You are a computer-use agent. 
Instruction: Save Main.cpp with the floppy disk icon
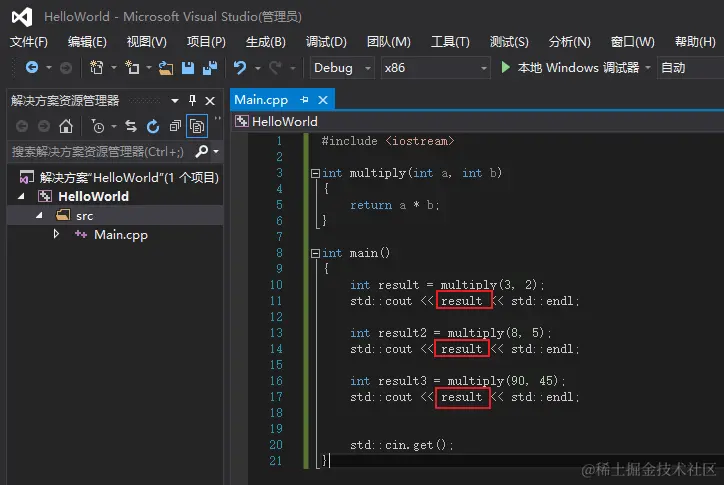coord(187,68)
